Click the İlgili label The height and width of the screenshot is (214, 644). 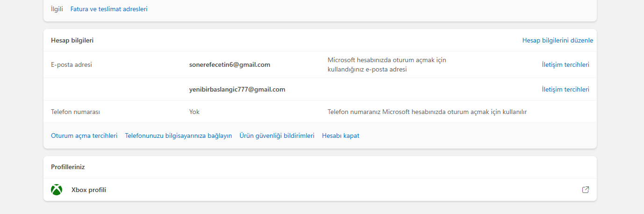click(x=57, y=9)
